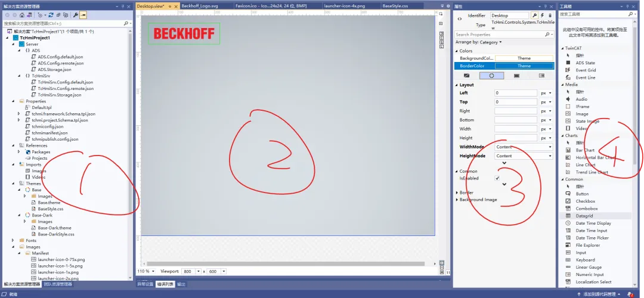This screenshot has width=644, height=298.
Task: Show events lightning icon in Properties panel
Action: [542, 15]
